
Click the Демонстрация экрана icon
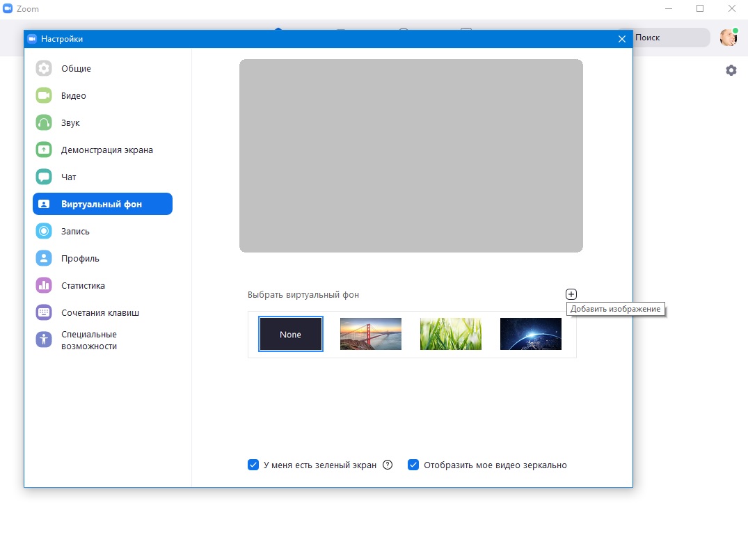point(44,150)
